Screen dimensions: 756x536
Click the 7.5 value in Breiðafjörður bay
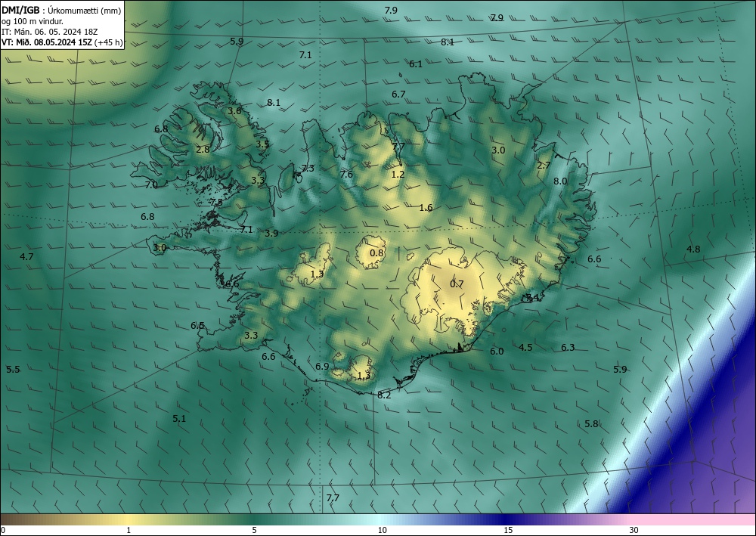[x=216, y=203]
